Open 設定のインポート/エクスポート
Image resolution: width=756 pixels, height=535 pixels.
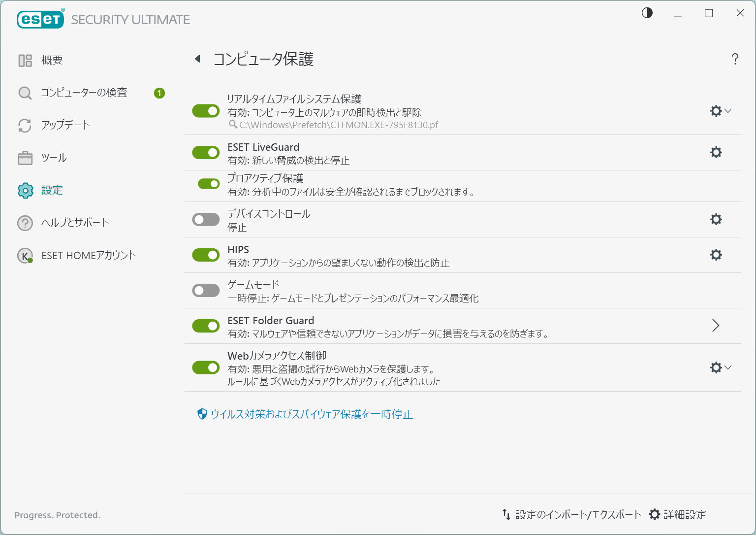click(578, 514)
